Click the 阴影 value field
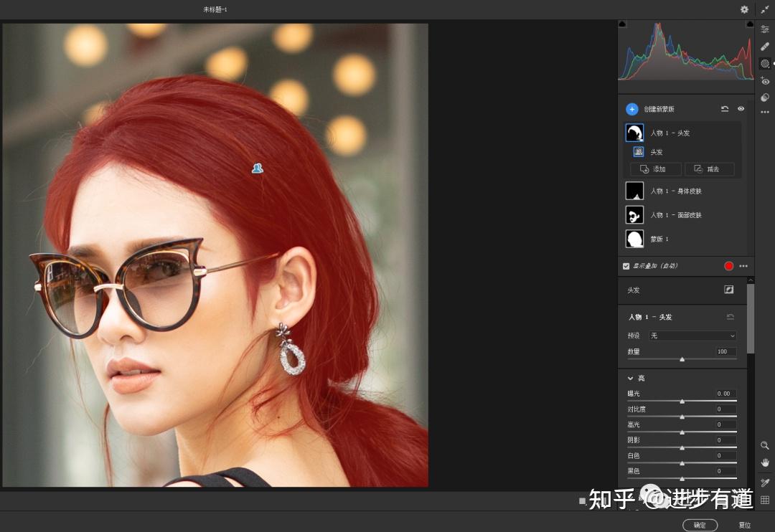The width and height of the screenshot is (775, 532). click(725, 440)
